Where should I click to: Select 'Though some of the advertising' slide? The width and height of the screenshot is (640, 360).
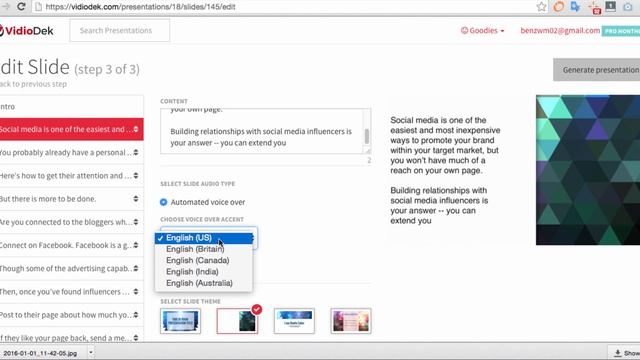click(71, 269)
